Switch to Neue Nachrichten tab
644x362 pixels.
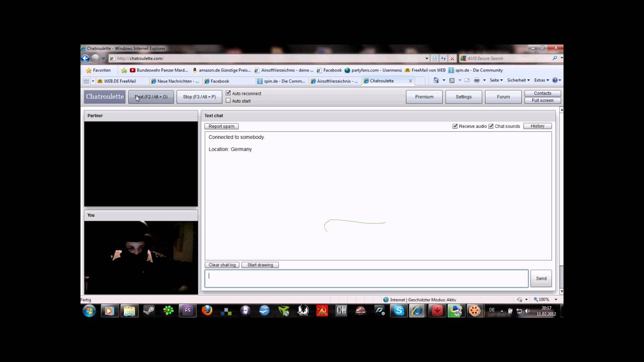[x=176, y=81]
